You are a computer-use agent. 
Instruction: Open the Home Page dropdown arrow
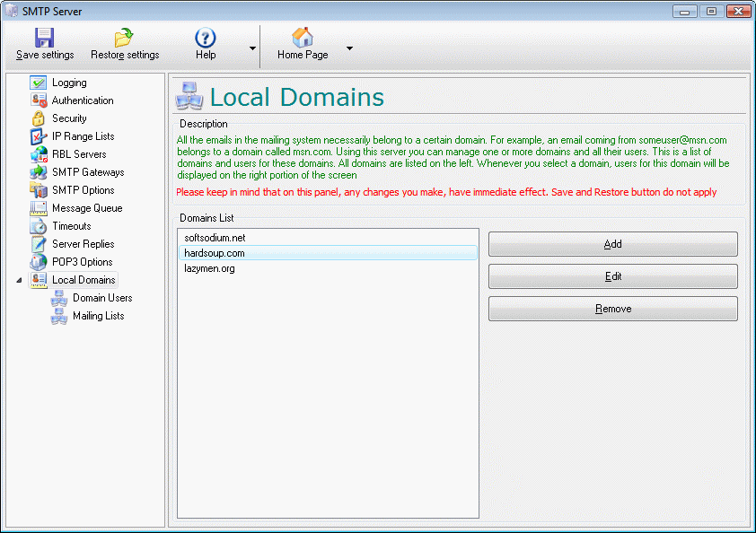pyautogui.click(x=349, y=48)
